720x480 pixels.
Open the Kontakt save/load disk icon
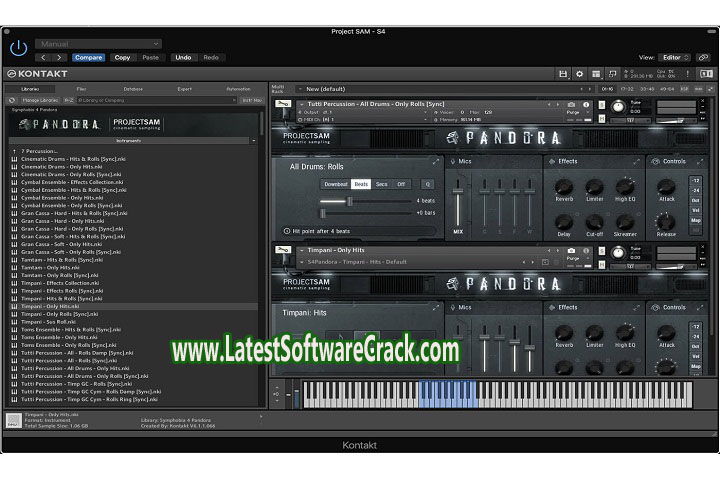click(x=563, y=73)
